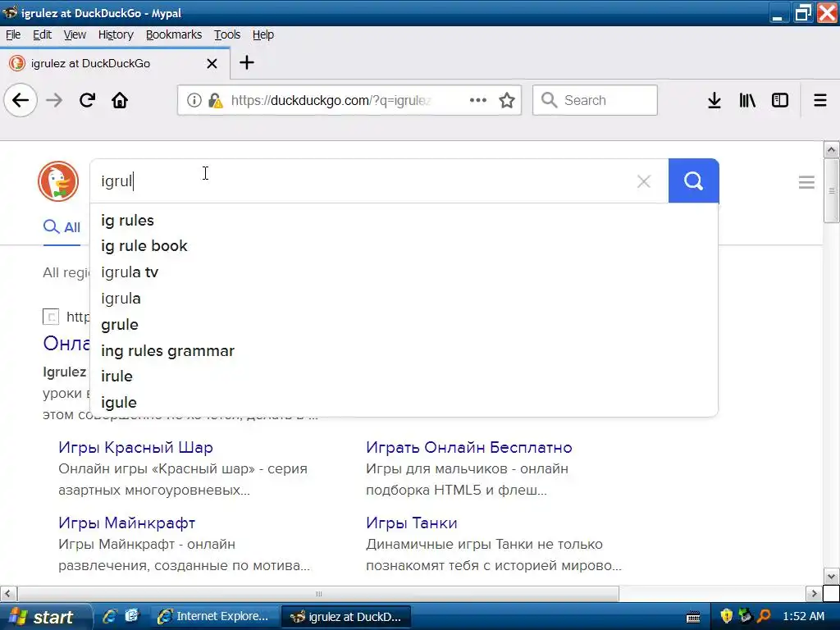Open the File menu
840x630 pixels.
click(13, 34)
